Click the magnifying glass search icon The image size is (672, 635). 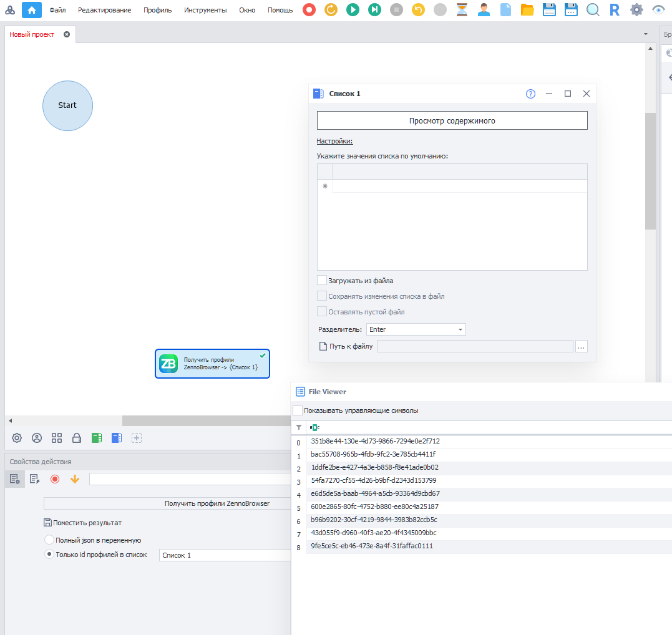pos(593,10)
